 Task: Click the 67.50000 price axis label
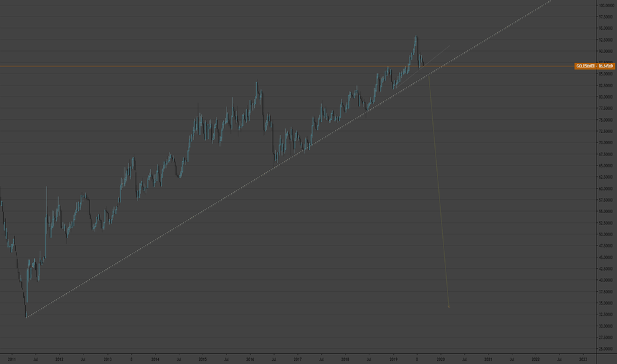point(606,154)
